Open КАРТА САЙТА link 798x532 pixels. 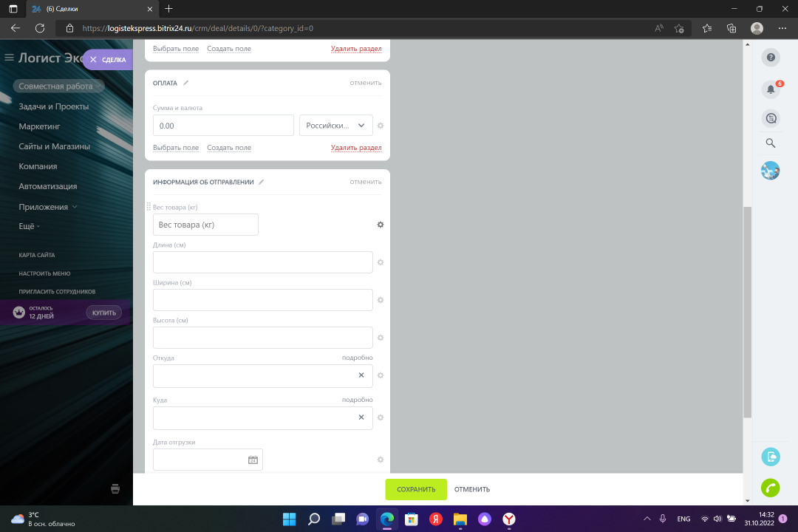point(37,255)
